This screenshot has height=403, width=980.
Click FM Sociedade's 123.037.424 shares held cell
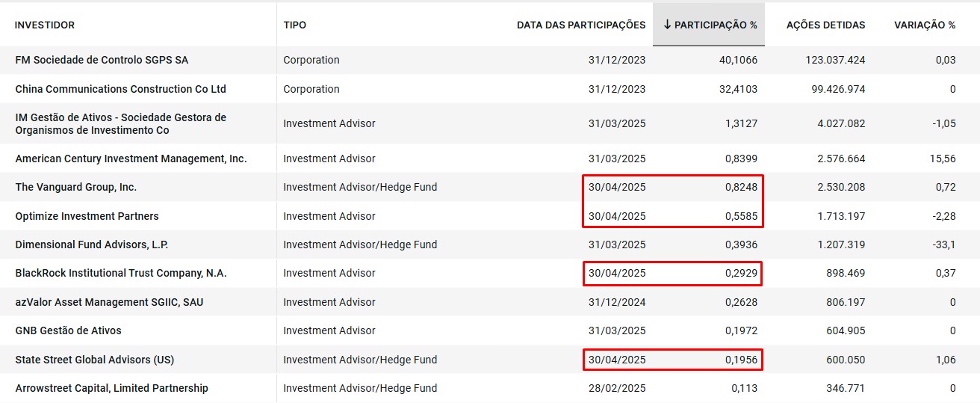[825, 61]
